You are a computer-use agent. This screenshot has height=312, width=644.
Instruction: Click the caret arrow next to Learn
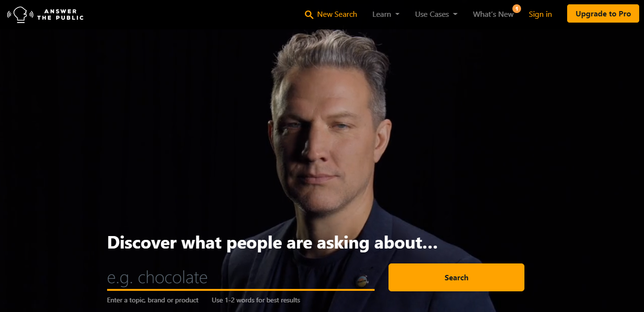[x=397, y=14]
